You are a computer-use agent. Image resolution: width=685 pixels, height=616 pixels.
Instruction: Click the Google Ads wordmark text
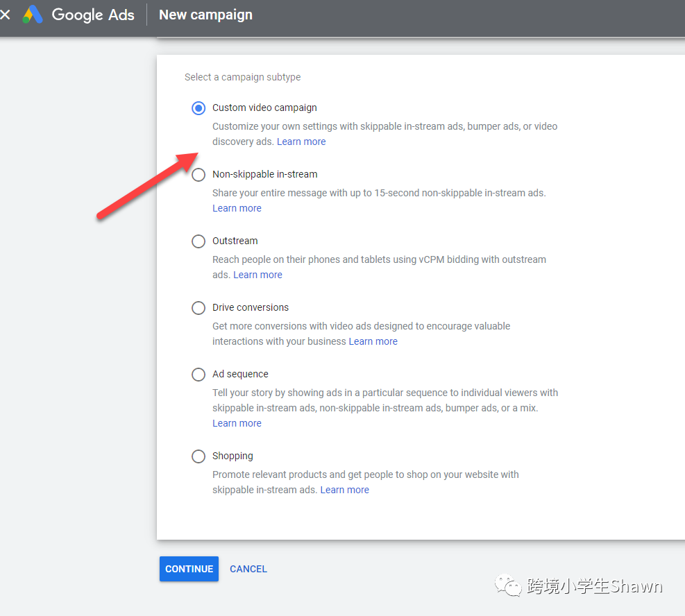tap(93, 15)
